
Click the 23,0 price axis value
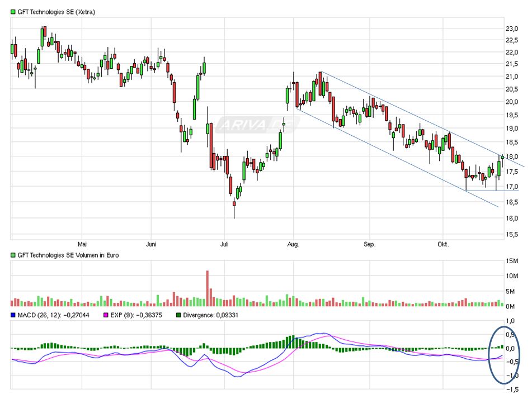[512, 29]
